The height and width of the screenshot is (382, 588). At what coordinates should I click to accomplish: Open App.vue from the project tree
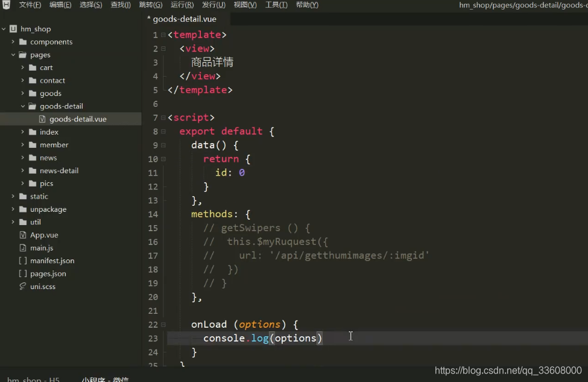pos(44,235)
